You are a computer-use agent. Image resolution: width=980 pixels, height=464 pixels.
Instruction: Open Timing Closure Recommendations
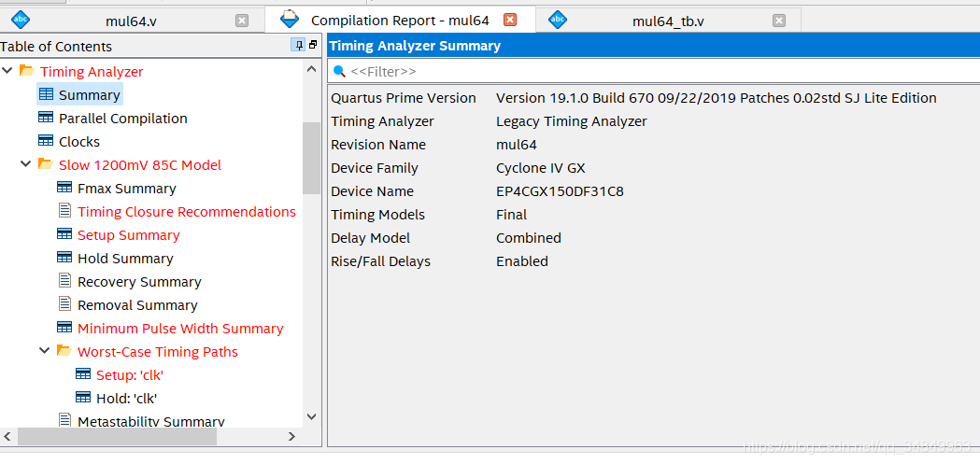(x=187, y=212)
